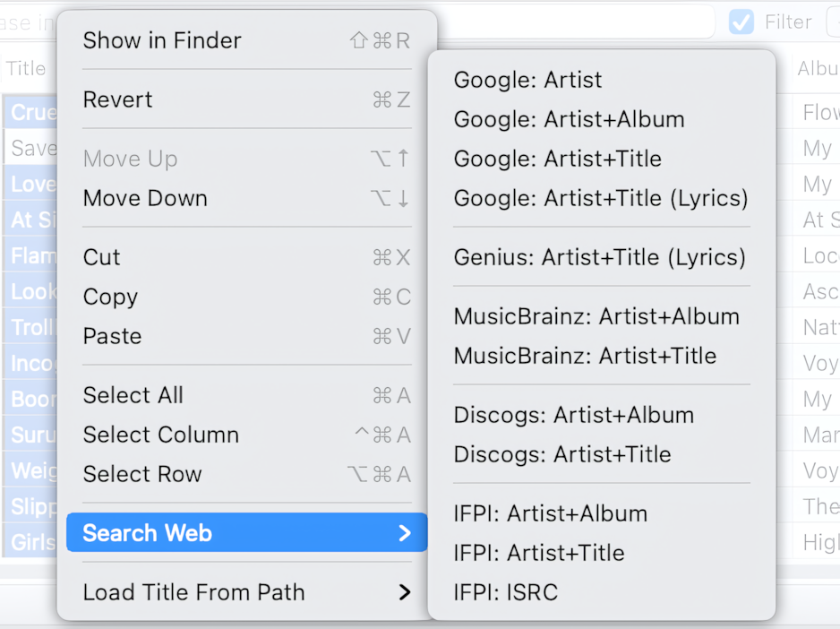The width and height of the screenshot is (840, 629).
Task: Select MusicBrainz: Artist+Album search
Action: (x=596, y=316)
